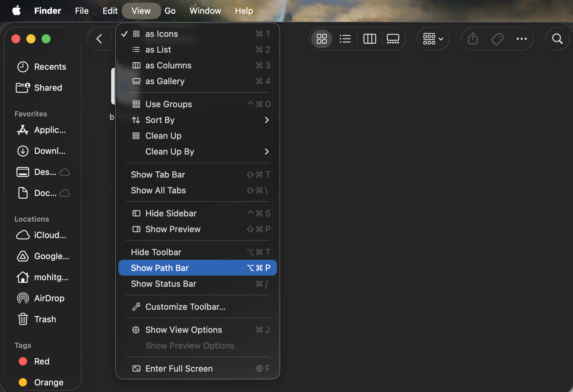The image size is (573, 392).
Task: Open the grouping dropdown in the toolbar
Action: (x=433, y=39)
